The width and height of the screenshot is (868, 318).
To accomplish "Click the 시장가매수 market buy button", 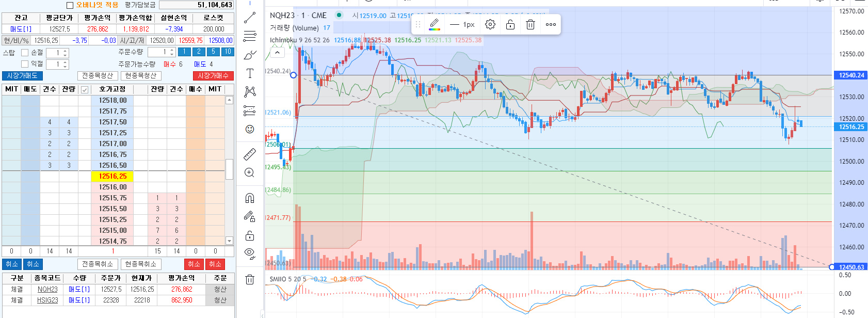I will (213, 76).
